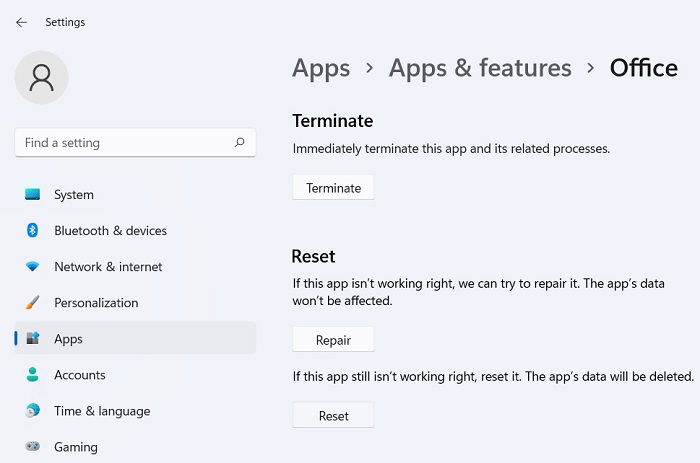Click the search magnifier icon
The image size is (700, 463).
click(239, 143)
